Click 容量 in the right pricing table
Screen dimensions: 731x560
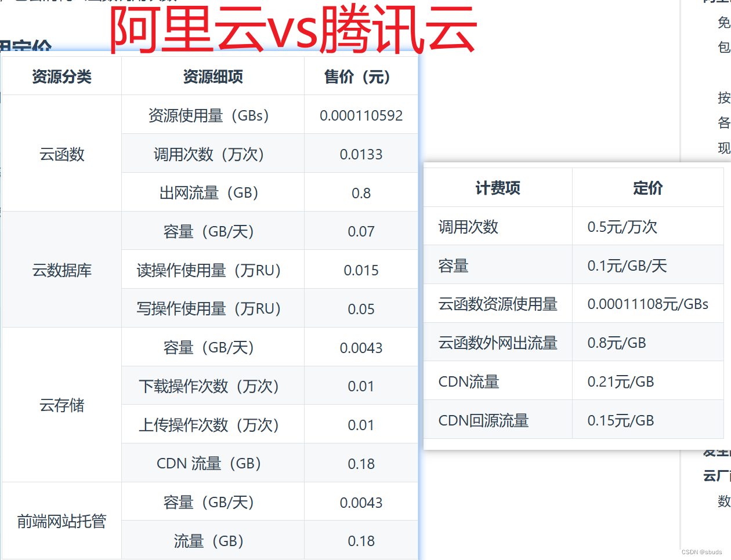click(453, 266)
